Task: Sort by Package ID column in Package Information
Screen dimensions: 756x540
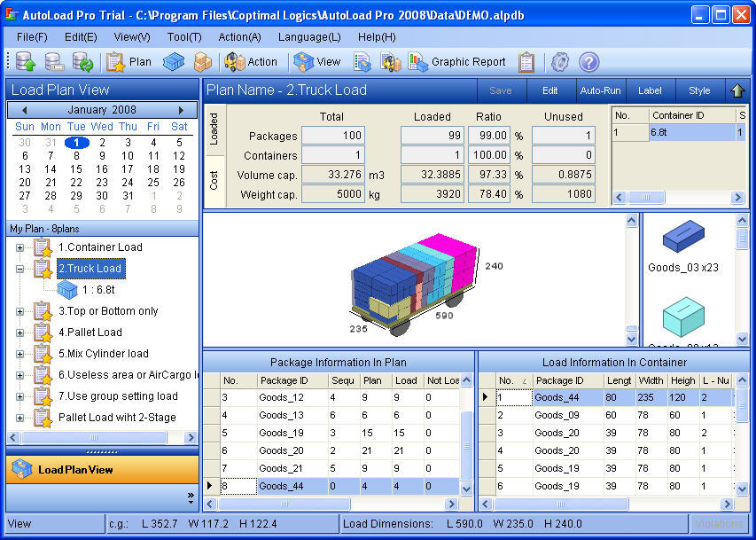Action: click(292, 380)
